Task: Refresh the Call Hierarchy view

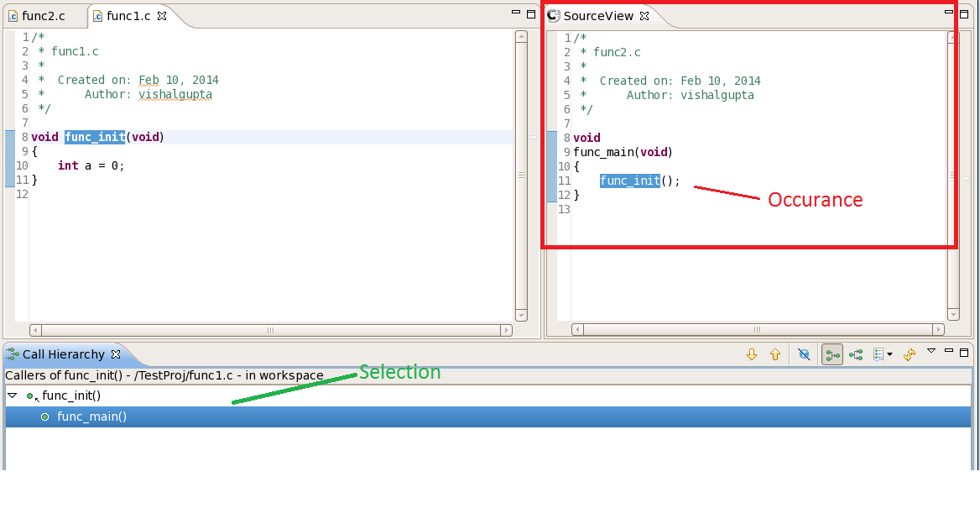Action: (909, 355)
